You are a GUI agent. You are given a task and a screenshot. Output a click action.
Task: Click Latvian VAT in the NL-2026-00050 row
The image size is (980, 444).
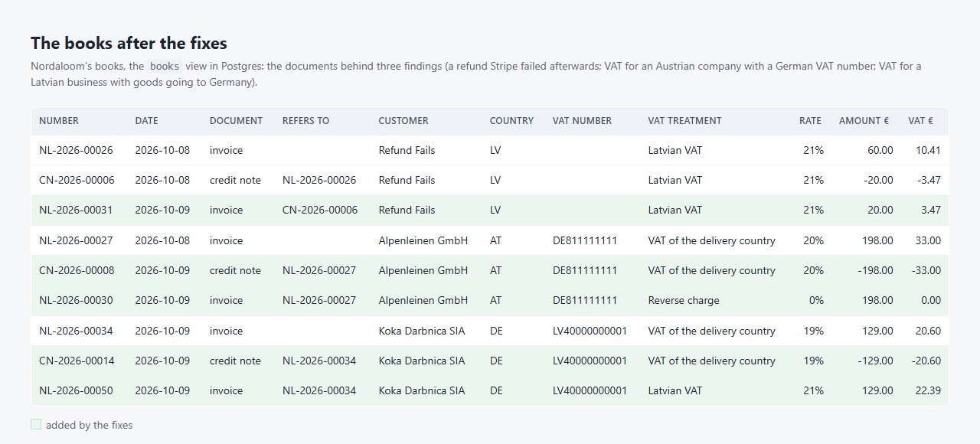tap(675, 390)
